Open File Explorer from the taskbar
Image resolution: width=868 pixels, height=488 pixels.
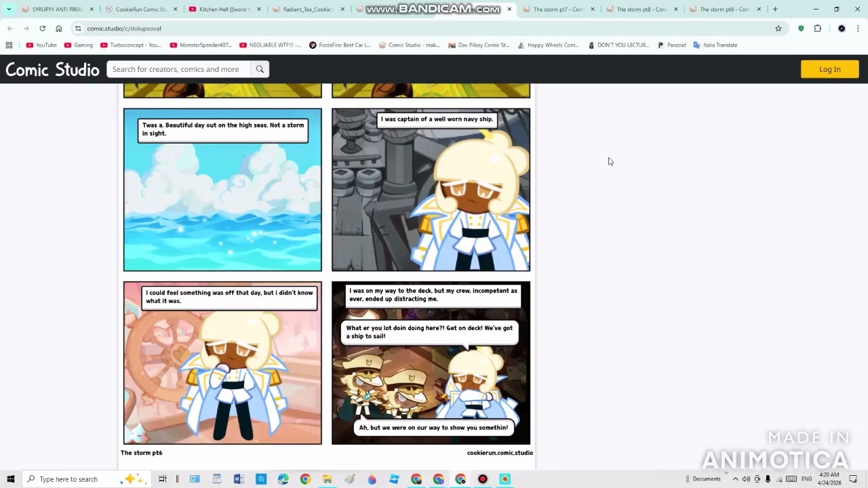point(327,479)
